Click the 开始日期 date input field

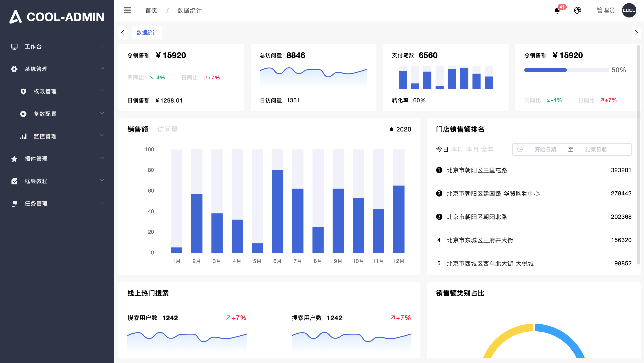[546, 149]
